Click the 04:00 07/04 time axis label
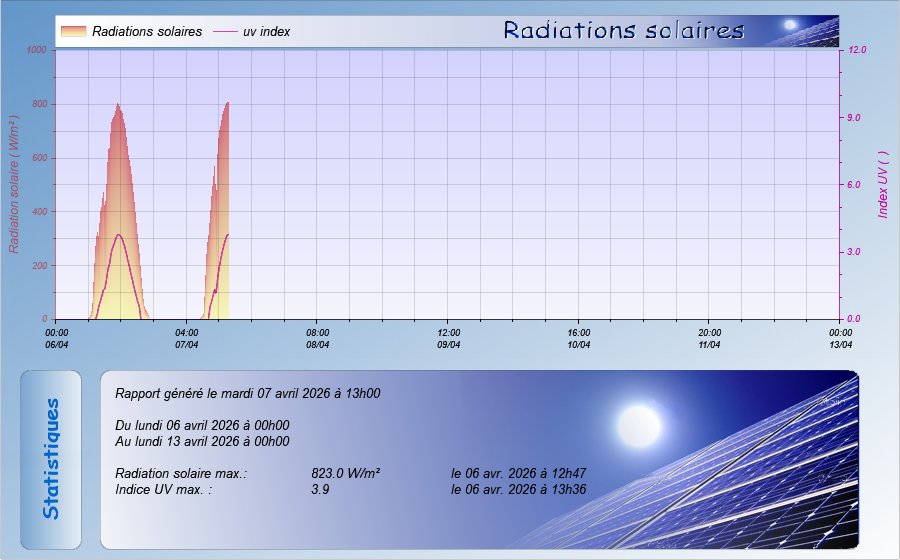900x560 pixels. pos(187,338)
